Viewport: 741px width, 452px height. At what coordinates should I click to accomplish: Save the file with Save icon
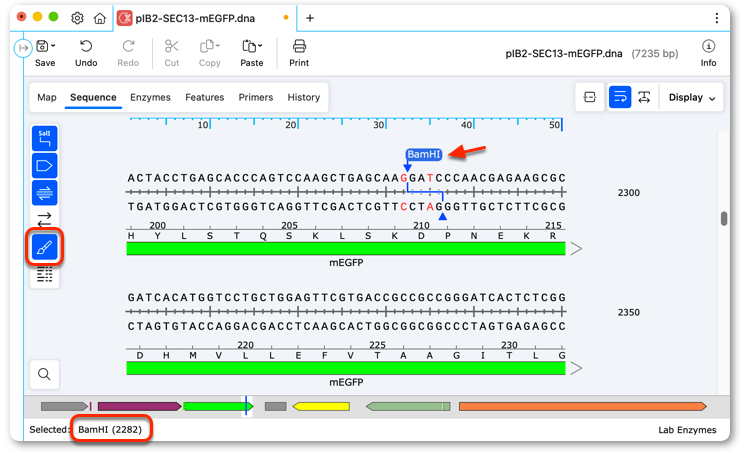43,46
